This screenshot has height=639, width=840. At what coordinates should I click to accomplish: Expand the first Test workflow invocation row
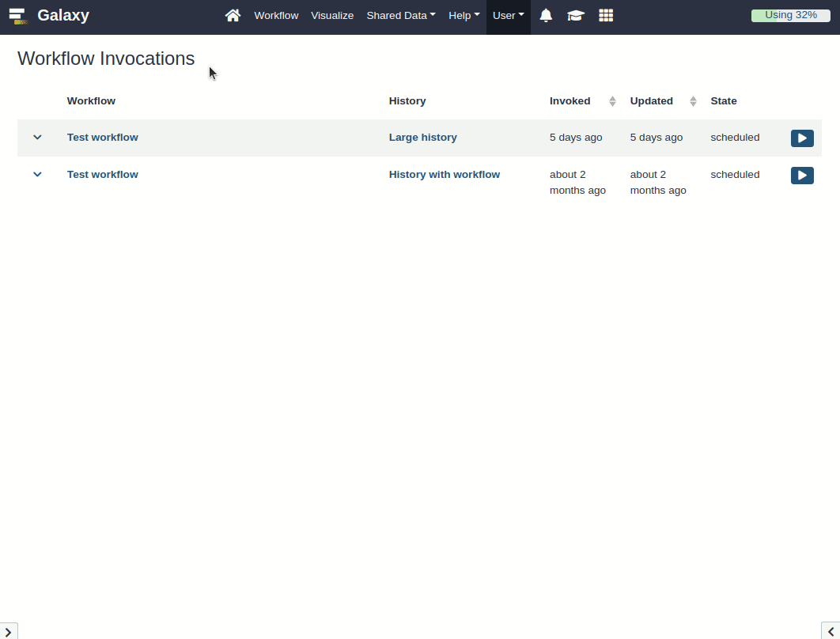pos(37,137)
